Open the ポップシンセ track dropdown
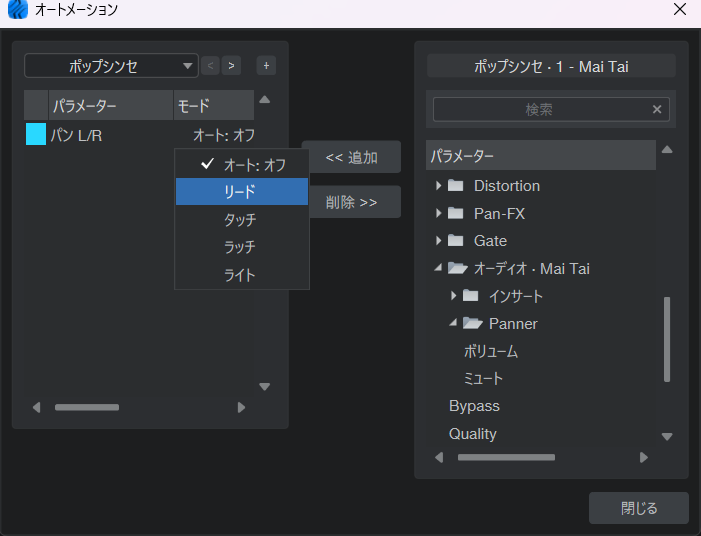This screenshot has height=536, width=701. point(111,66)
